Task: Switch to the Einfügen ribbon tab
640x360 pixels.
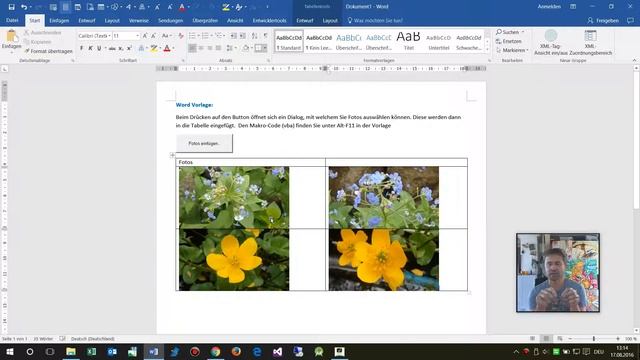Action: tap(59, 20)
